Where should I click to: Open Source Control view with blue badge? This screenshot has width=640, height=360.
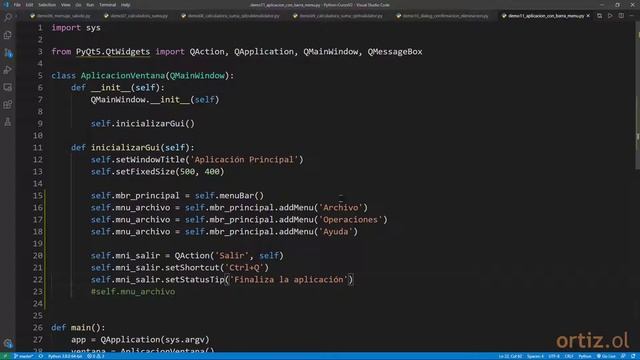(x=8, y=53)
